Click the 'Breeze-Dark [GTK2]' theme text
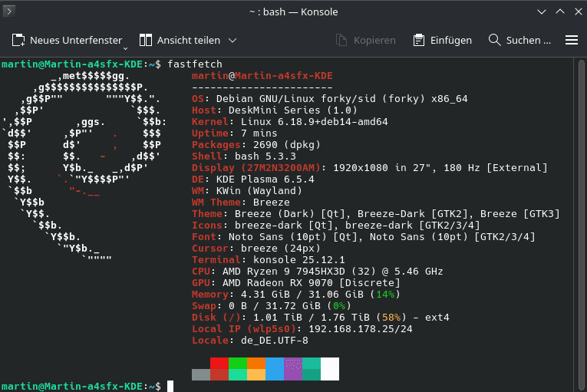587x392 pixels. coord(412,214)
